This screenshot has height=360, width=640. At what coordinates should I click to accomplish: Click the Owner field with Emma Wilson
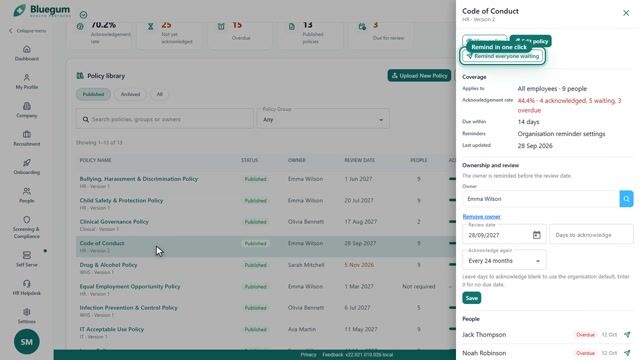pyautogui.click(x=541, y=199)
